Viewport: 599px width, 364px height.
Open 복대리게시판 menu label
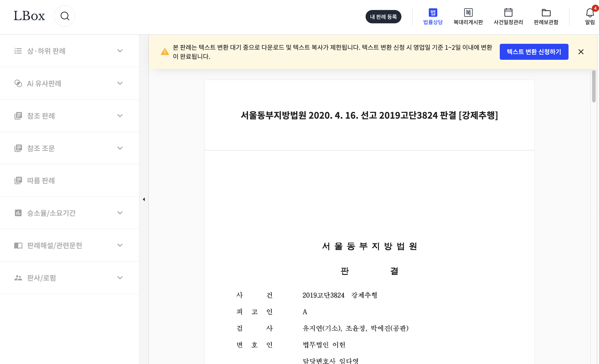(x=468, y=22)
